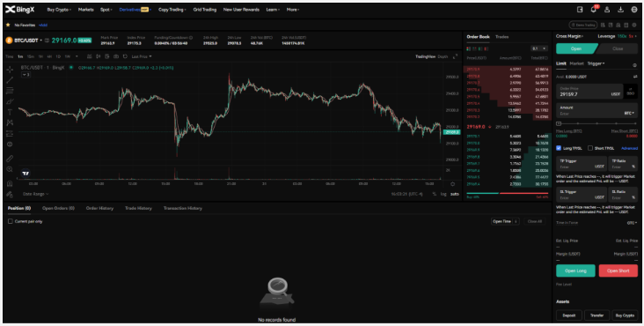Screen dimensions: 644x326
Task: Click the Open Short button
Action: click(618, 270)
